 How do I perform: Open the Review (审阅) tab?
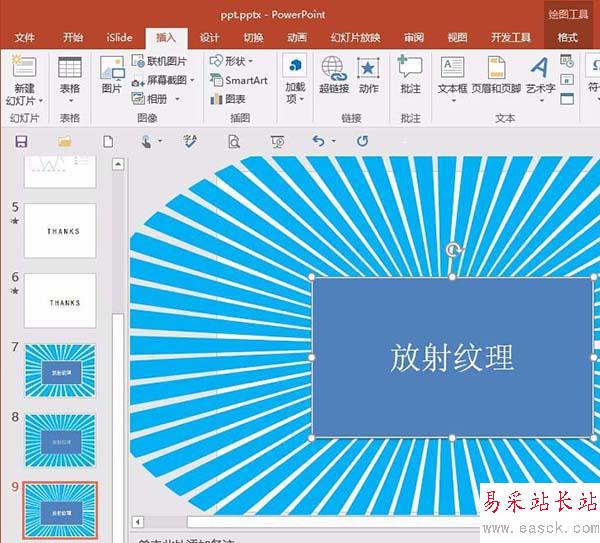pos(414,38)
